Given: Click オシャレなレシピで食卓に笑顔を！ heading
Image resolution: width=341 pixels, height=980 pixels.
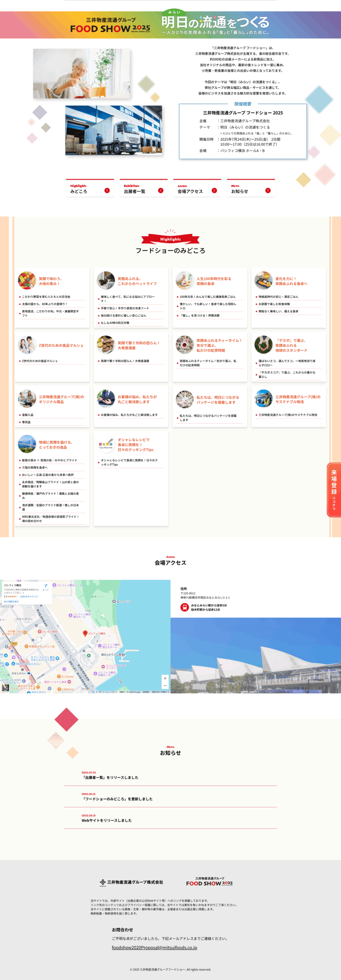Looking at the screenshot, I should (135, 445).
